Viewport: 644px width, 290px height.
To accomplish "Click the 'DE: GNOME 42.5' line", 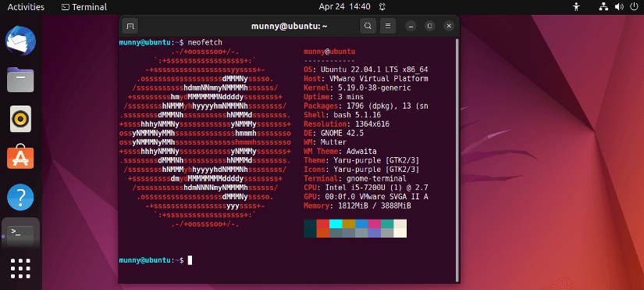I will 333,133.
